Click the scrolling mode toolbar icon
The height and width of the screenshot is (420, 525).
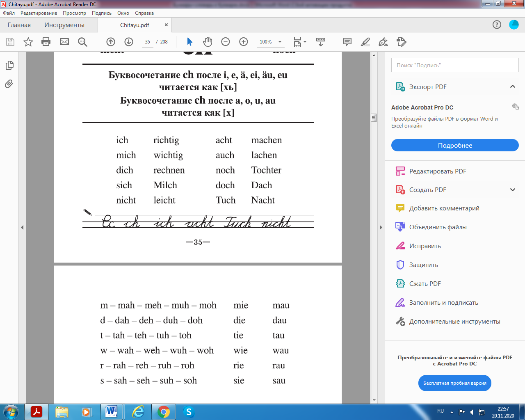[321, 42]
